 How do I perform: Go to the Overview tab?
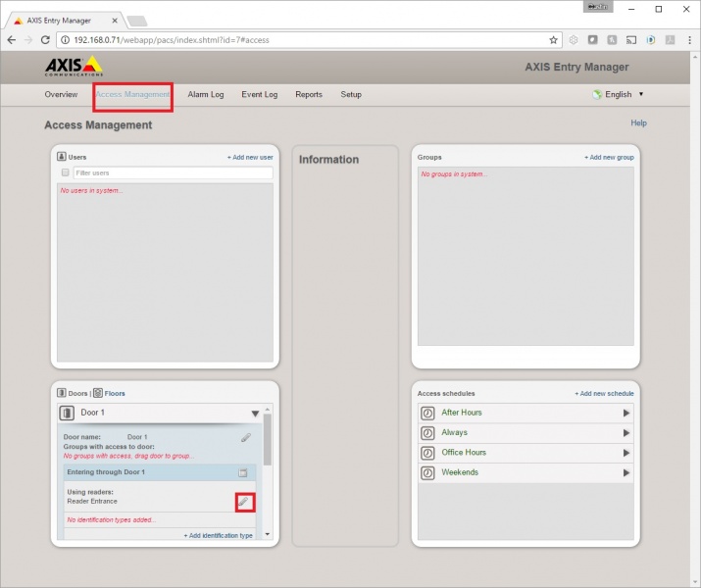click(x=61, y=95)
